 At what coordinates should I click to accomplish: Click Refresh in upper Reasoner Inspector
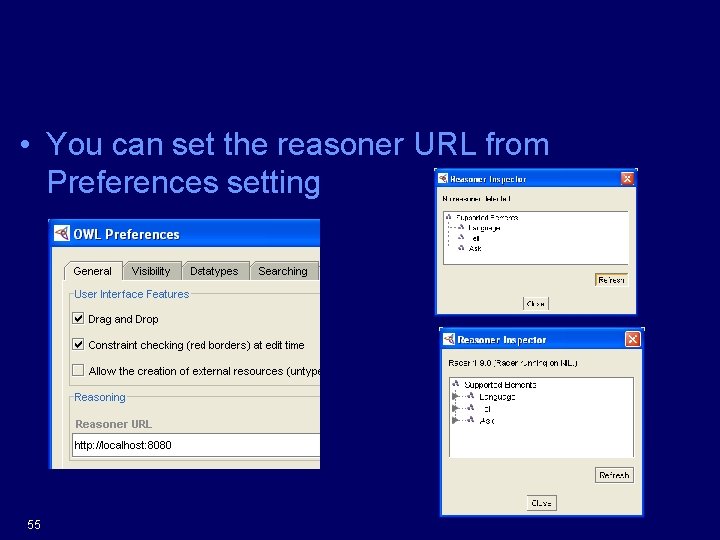point(611,280)
